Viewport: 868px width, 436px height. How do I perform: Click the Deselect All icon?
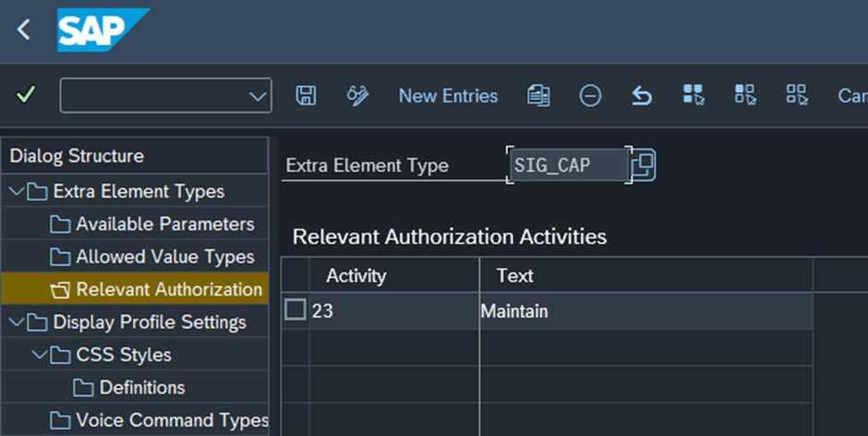tap(796, 95)
